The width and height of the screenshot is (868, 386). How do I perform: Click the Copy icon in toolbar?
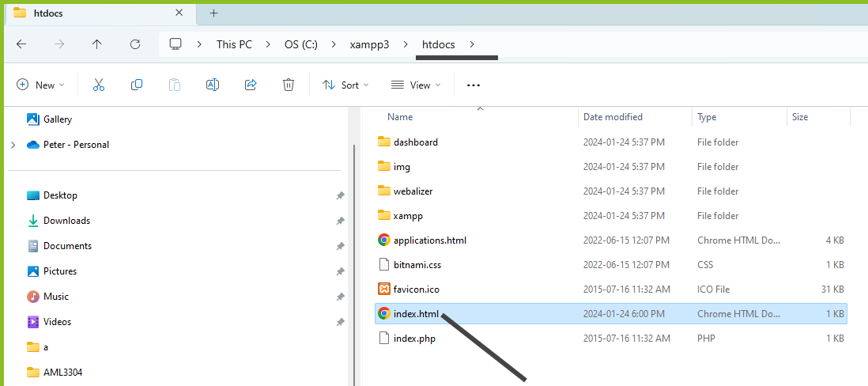pos(137,85)
